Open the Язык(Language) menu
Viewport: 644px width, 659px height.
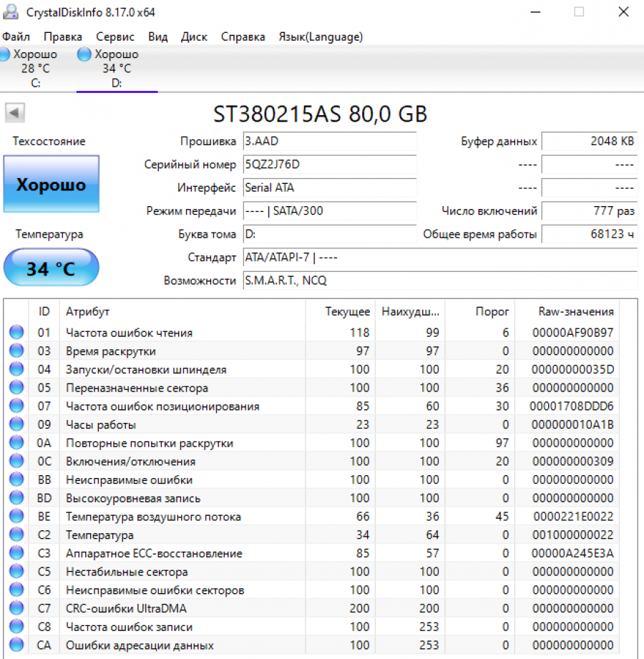point(321,36)
